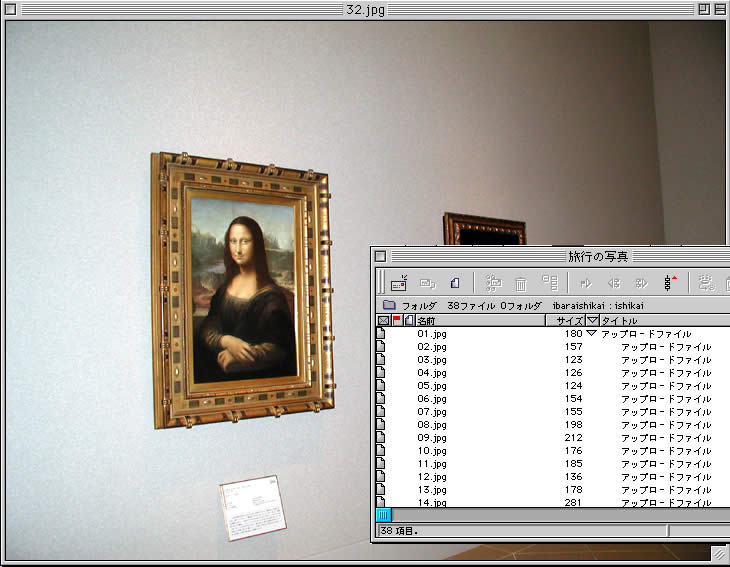Click the resize grip icon of 32.jpg window
The image size is (730, 567).
pyautogui.click(x=719, y=554)
